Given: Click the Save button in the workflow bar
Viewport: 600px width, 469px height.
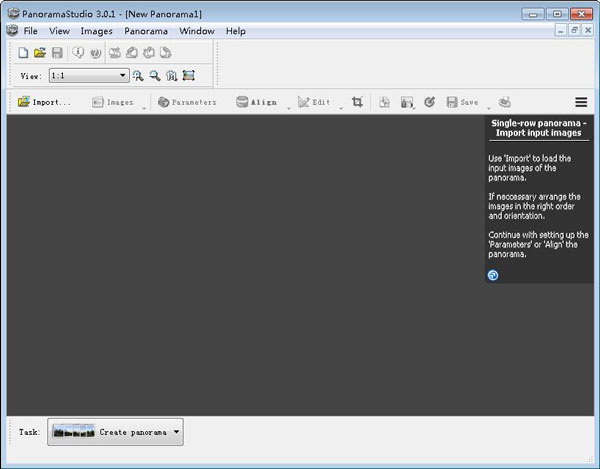Looking at the screenshot, I should [462, 102].
